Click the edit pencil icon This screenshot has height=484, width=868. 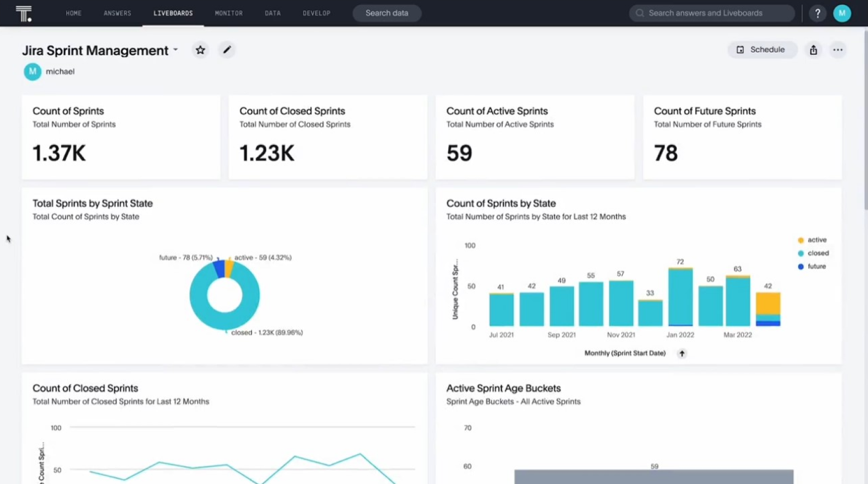(227, 50)
